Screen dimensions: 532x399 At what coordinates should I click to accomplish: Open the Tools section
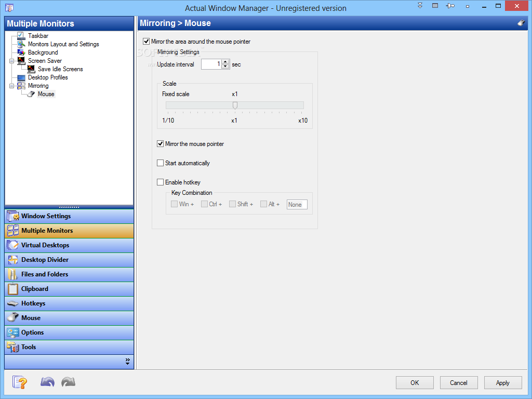[x=69, y=347]
